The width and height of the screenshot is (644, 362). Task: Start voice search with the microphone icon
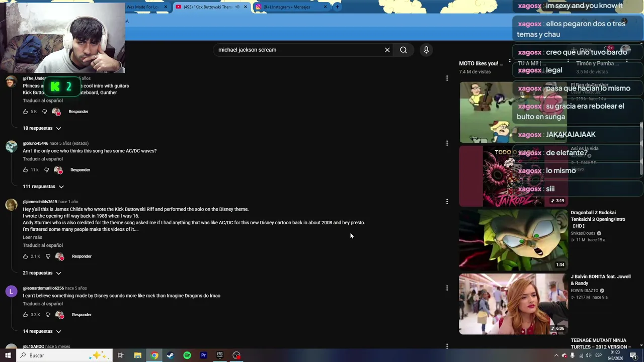click(x=426, y=50)
